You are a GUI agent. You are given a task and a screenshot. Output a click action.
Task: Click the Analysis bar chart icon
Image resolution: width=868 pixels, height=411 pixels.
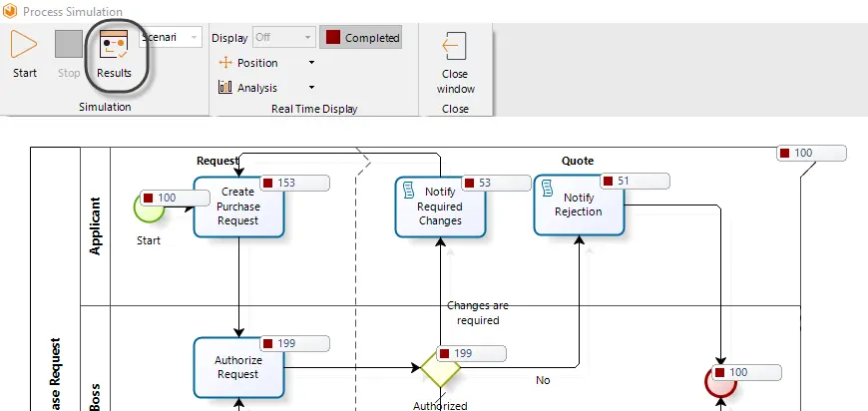click(225, 88)
